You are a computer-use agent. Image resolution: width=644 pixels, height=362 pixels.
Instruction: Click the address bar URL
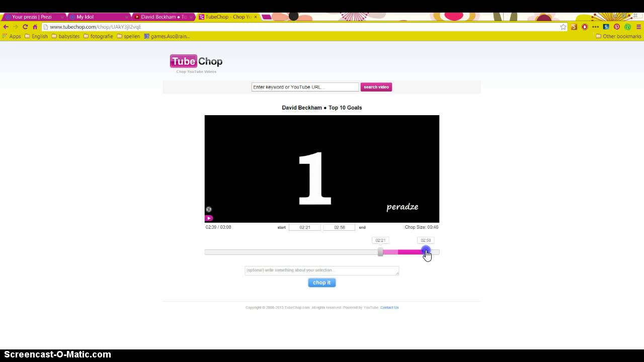click(x=95, y=27)
